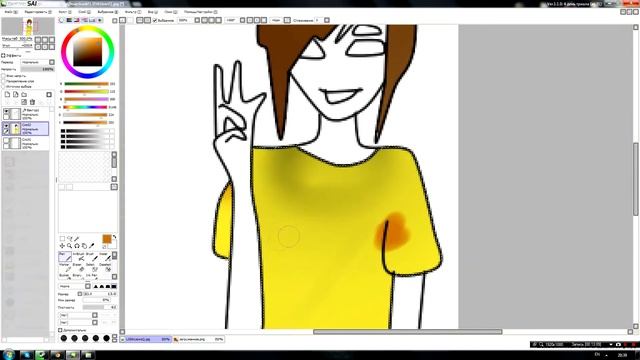
Task: Enable clipping group checkbox
Action: coord(3,81)
